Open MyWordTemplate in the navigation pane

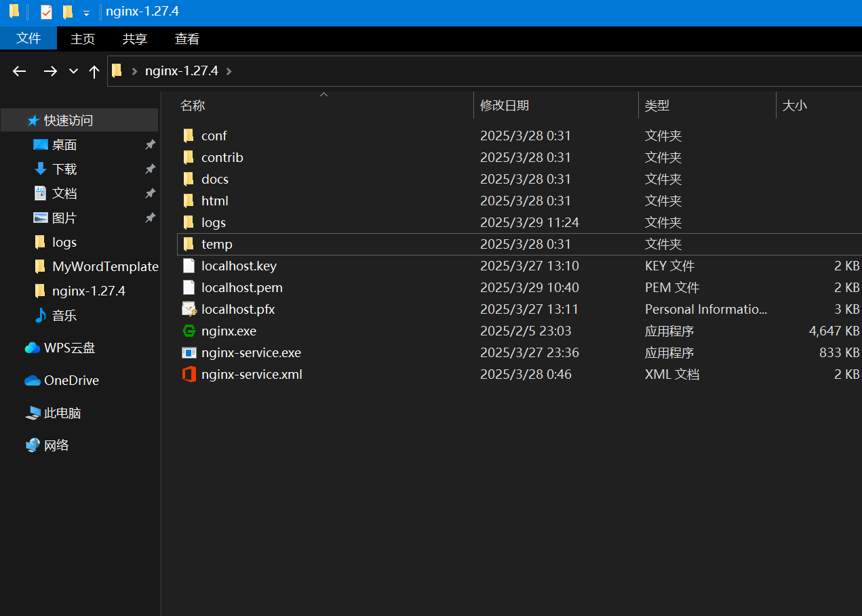coord(105,266)
